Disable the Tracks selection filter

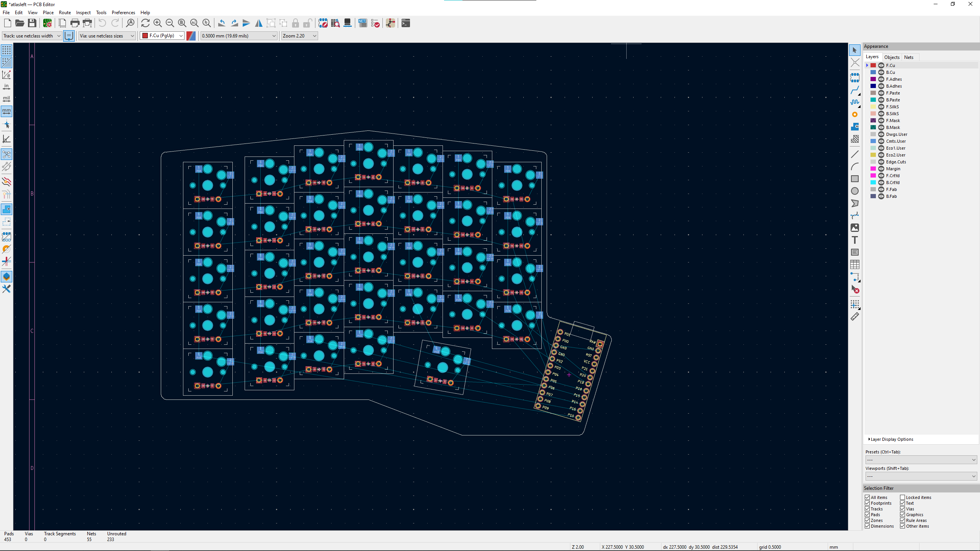867,509
